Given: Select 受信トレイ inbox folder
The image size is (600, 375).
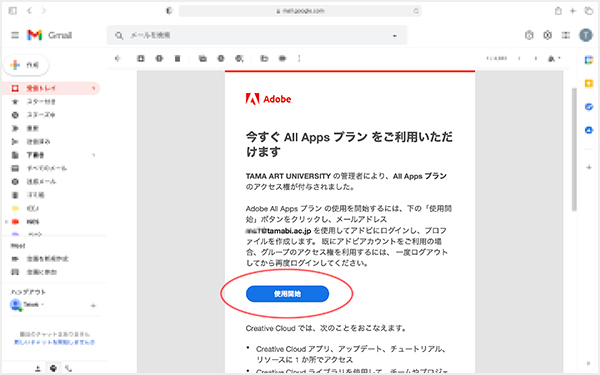Looking at the screenshot, I should point(51,88).
